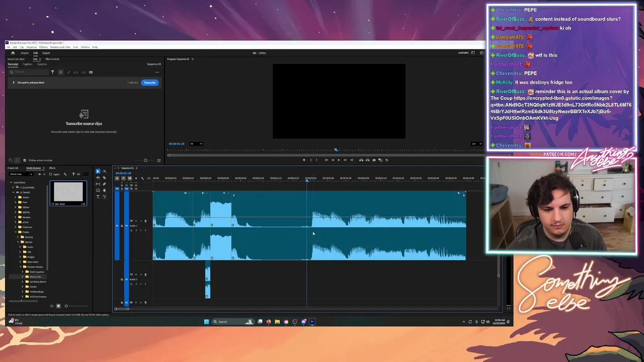
Task: Toggle V1 track output eye
Action: (136, 189)
